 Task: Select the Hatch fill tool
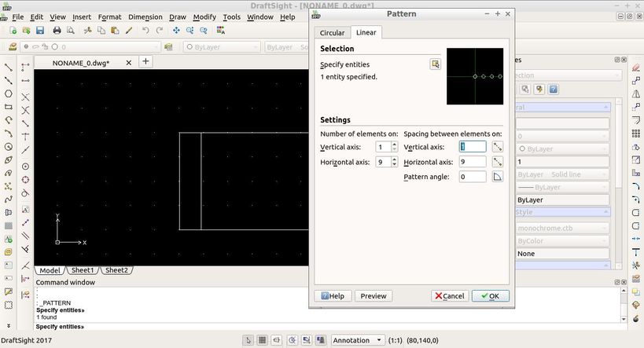(8, 225)
